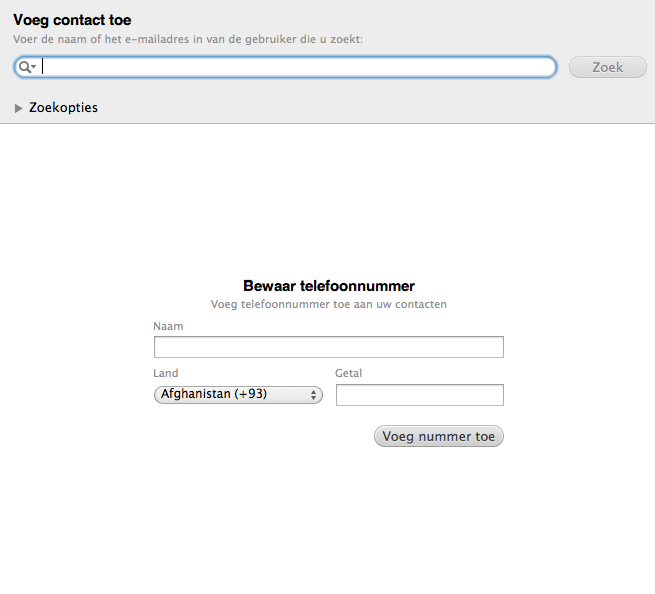655x594 pixels.
Task: Expand the Zoekopties disclosure triangle
Action: pyautogui.click(x=19, y=108)
